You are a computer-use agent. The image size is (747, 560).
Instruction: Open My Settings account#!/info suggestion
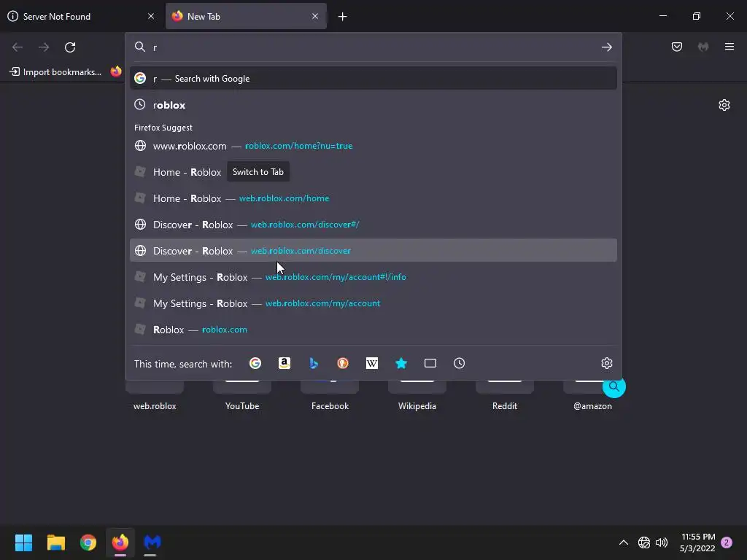pos(373,276)
